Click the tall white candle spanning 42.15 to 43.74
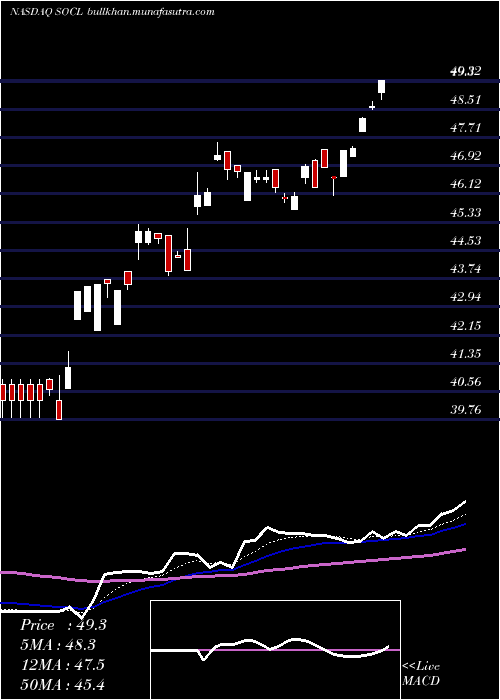The width and height of the screenshot is (500, 700). 97,307
